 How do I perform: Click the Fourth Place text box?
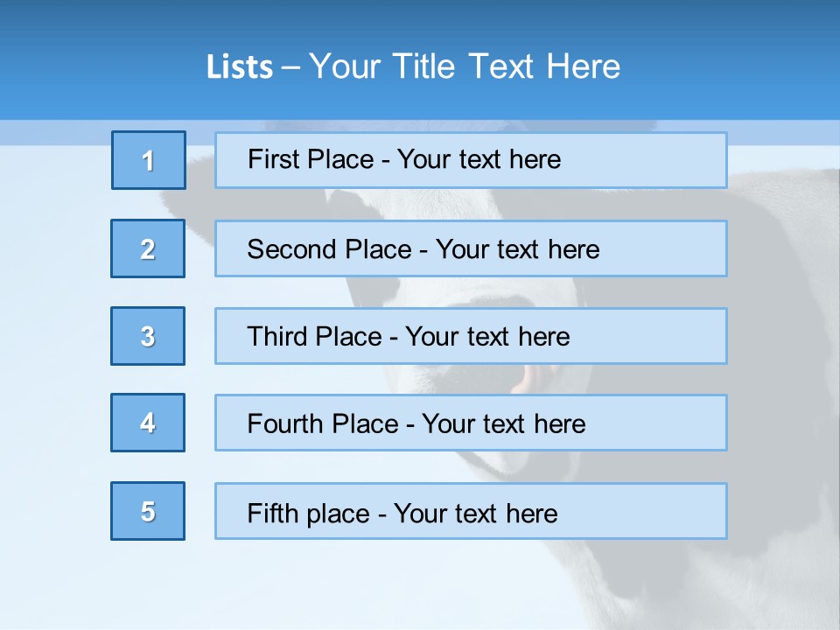coord(471,423)
